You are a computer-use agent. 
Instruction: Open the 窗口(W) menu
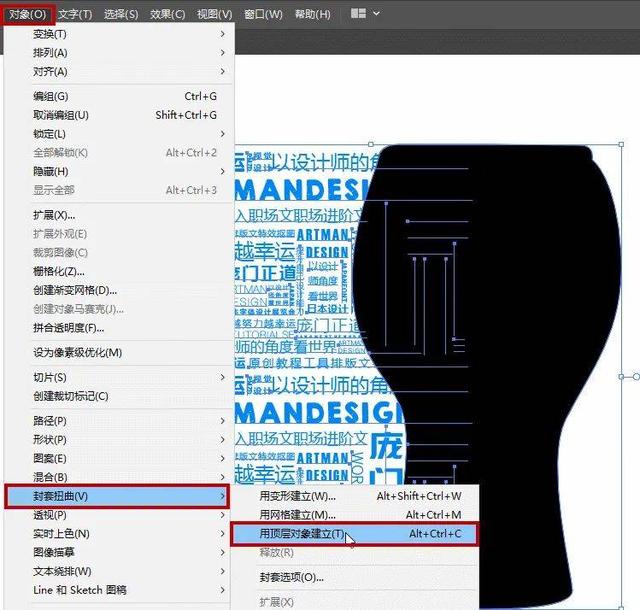point(263,14)
